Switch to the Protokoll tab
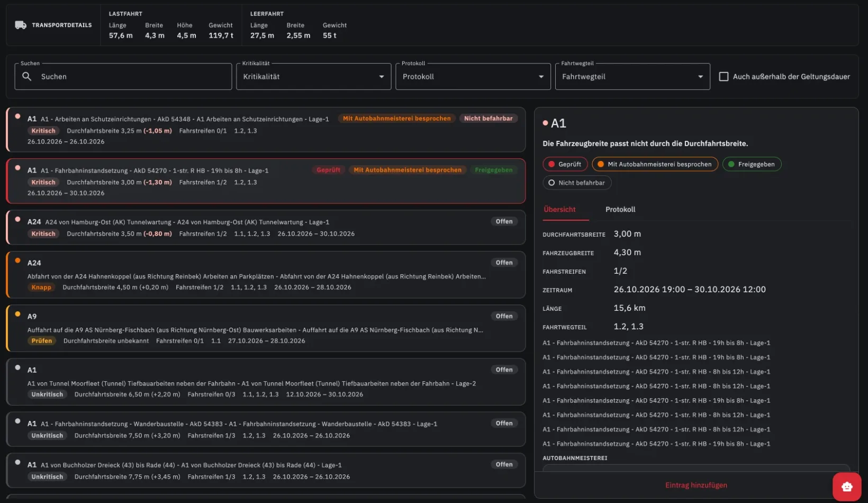The height and width of the screenshot is (503, 868). click(x=620, y=209)
